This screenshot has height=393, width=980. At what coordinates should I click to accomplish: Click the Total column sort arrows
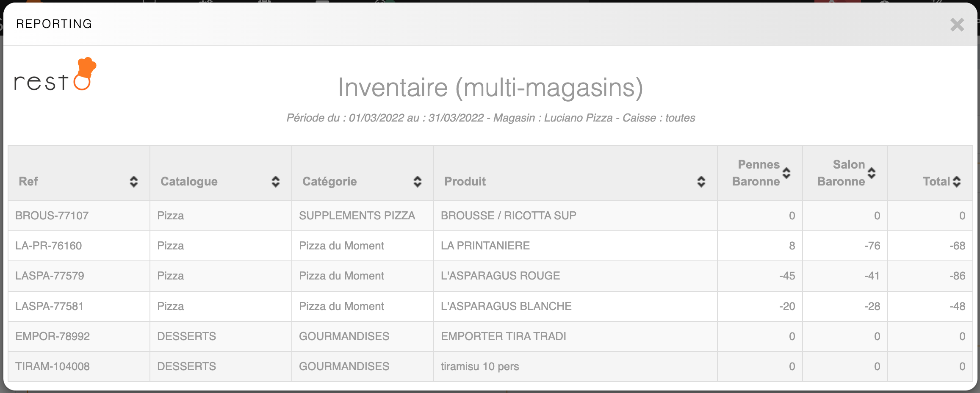click(x=956, y=182)
